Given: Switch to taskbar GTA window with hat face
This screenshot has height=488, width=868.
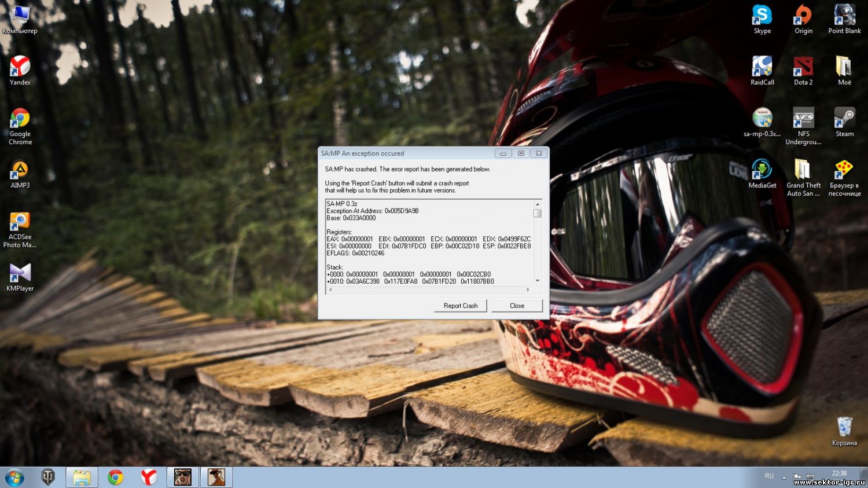Looking at the screenshot, I should point(216,477).
